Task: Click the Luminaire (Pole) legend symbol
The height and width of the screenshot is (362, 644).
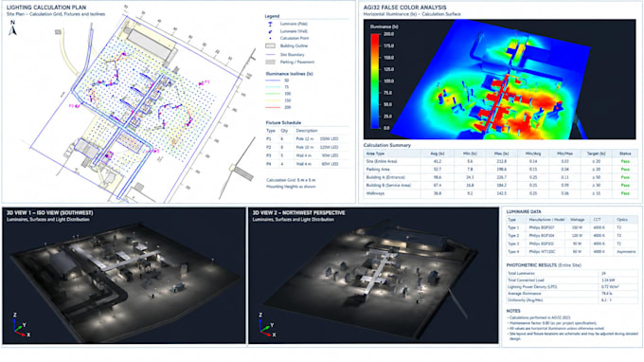Action: coord(270,25)
